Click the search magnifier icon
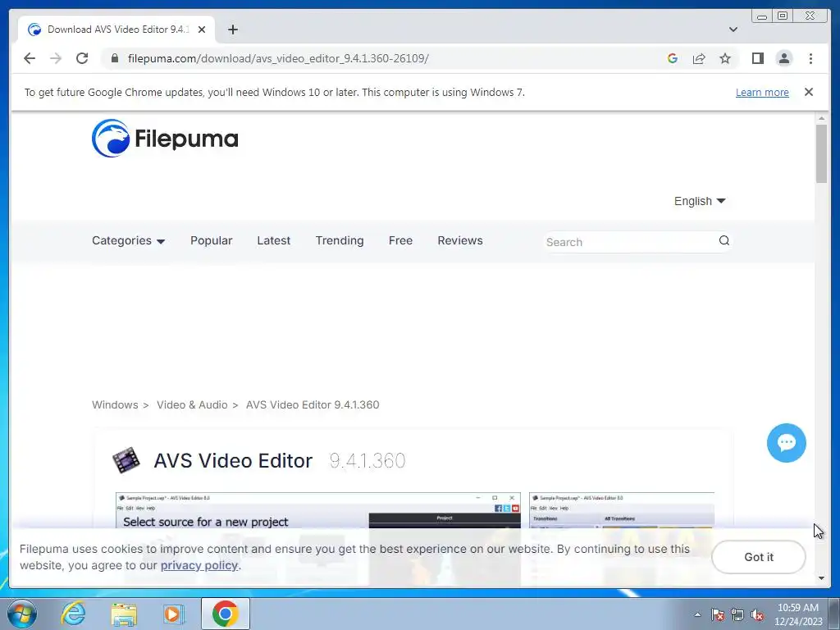This screenshot has width=840, height=630. tap(724, 240)
